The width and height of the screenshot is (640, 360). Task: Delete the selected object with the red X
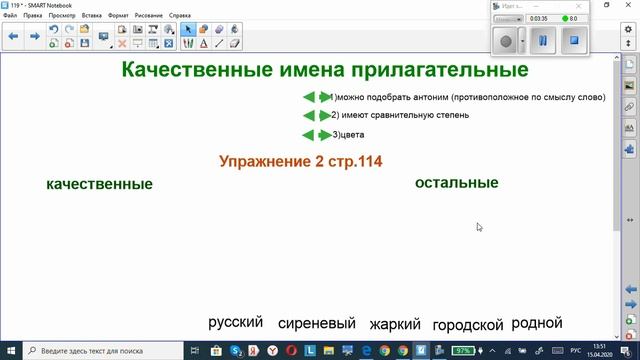pyautogui.click(x=122, y=43)
